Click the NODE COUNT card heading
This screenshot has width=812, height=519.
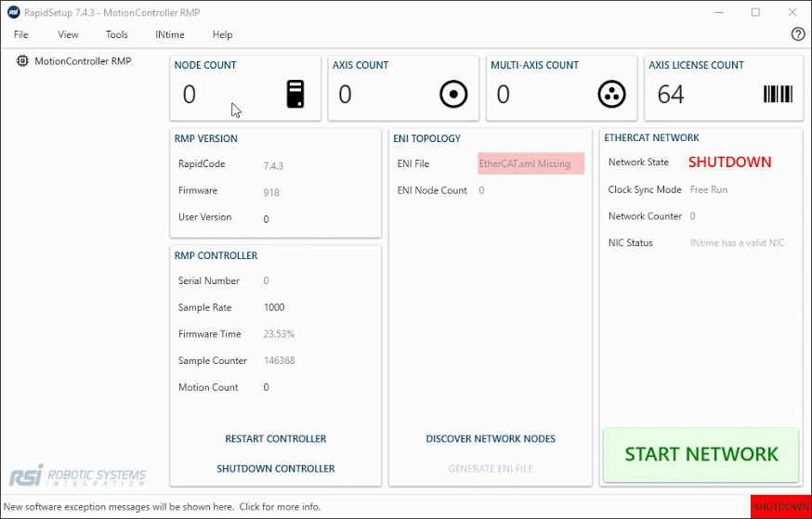click(205, 65)
